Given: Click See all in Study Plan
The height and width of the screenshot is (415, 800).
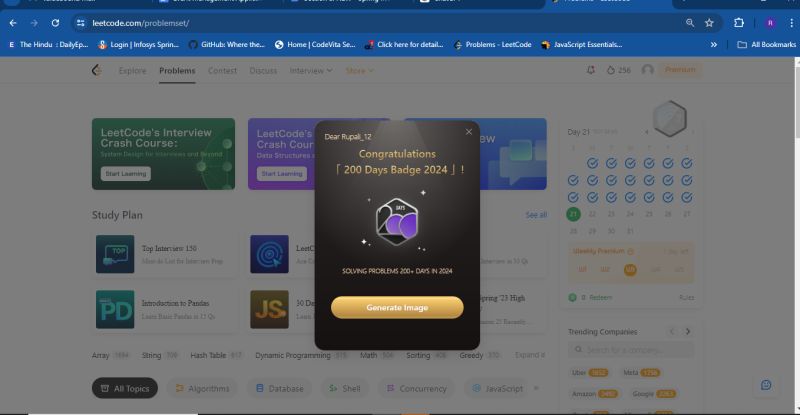Looking at the screenshot, I should tap(536, 215).
